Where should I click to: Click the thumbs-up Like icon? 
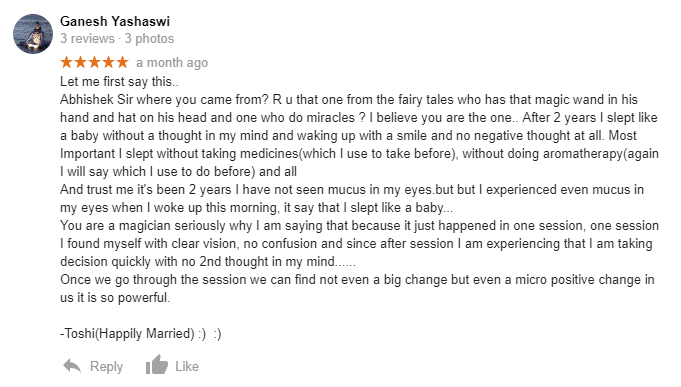coord(157,364)
